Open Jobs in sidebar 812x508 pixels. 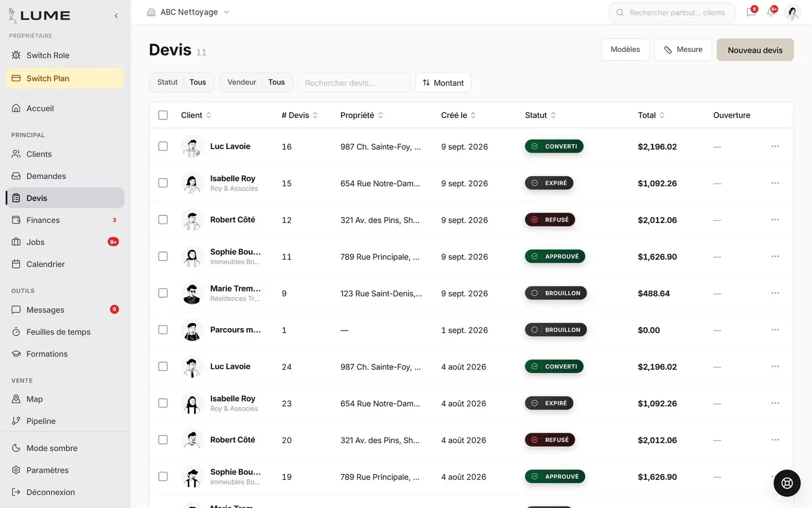coord(65,242)
